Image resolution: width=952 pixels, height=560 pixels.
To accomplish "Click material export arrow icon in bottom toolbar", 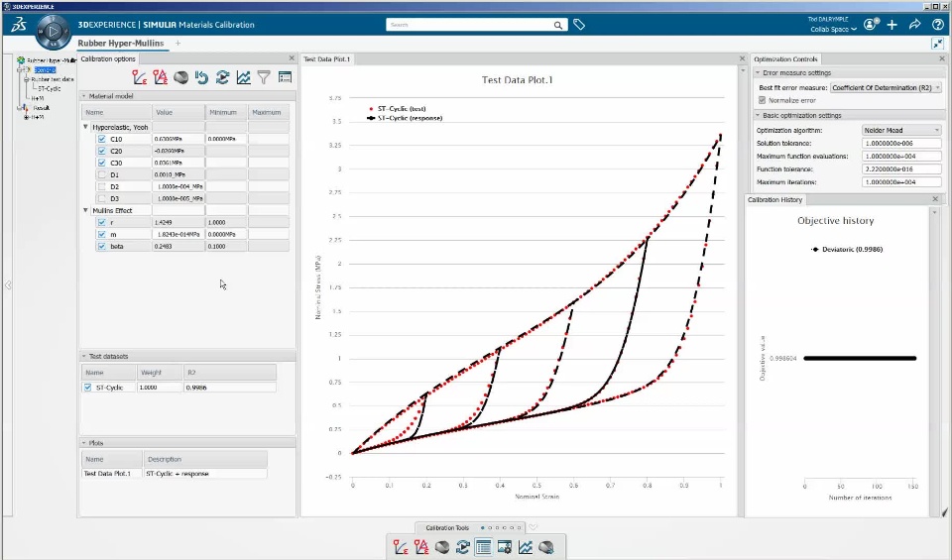I will point(546,547).
